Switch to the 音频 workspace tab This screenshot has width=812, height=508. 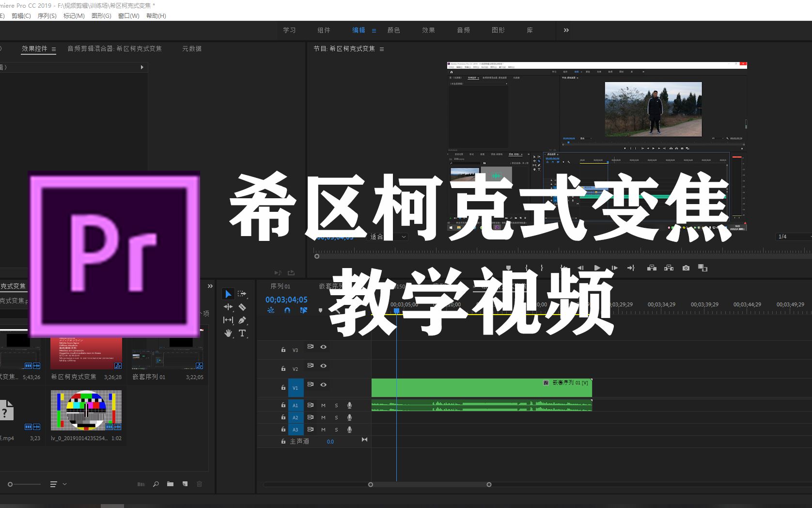pos(463,30)
